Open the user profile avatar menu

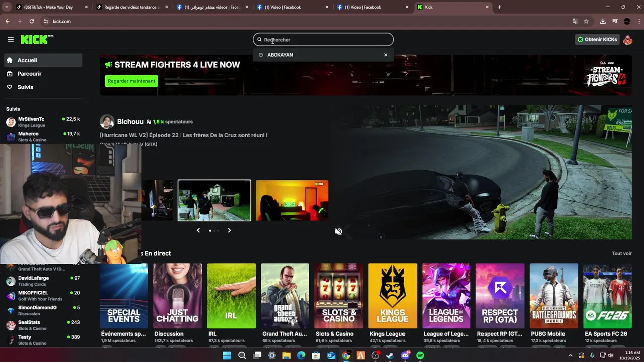627,39
